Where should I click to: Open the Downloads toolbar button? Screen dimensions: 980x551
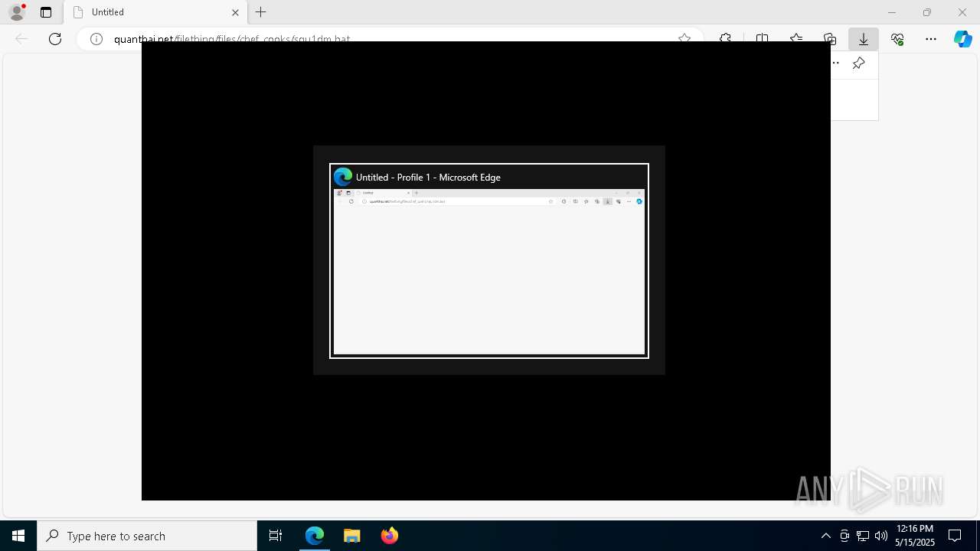(864, 39)
